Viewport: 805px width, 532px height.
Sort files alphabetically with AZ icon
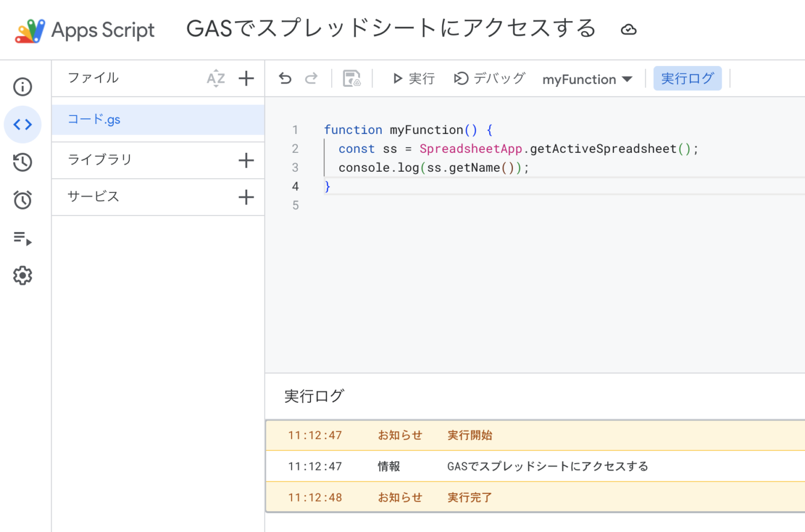(x=216, y=78)
